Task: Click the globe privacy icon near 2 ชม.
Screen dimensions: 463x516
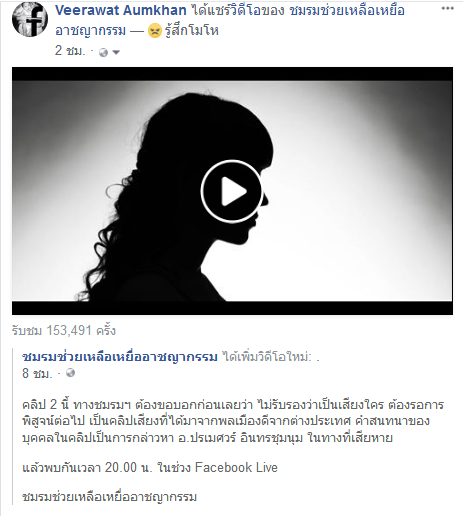Action: (103, 52)
